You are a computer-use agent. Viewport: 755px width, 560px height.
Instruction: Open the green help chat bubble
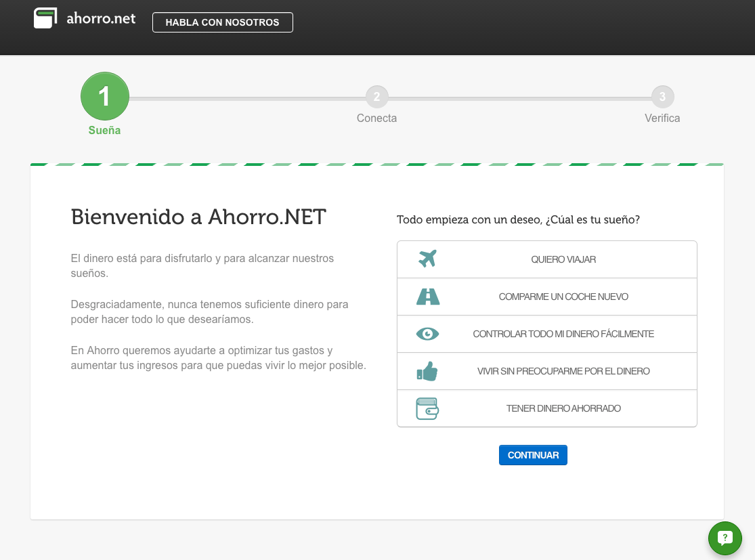725,538
